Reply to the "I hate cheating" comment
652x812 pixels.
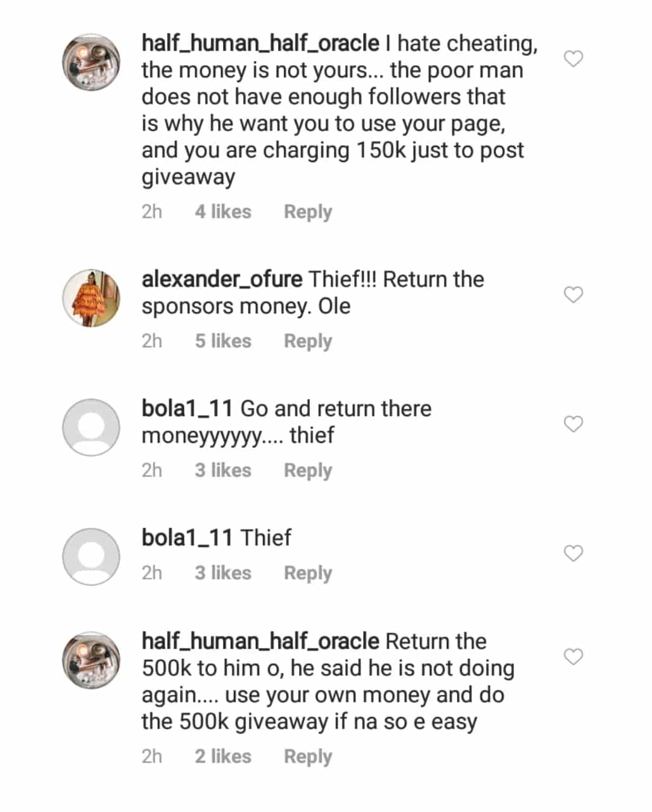point(307,212)
